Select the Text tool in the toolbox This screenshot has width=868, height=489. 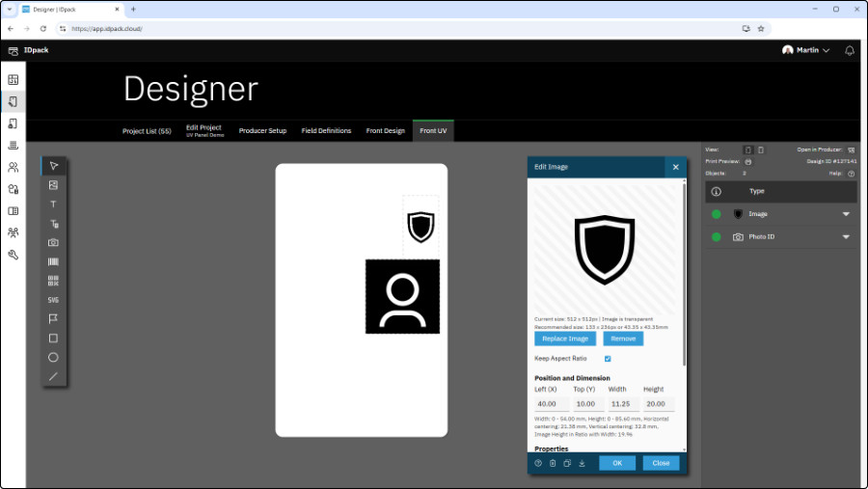[x=53, y=204]
